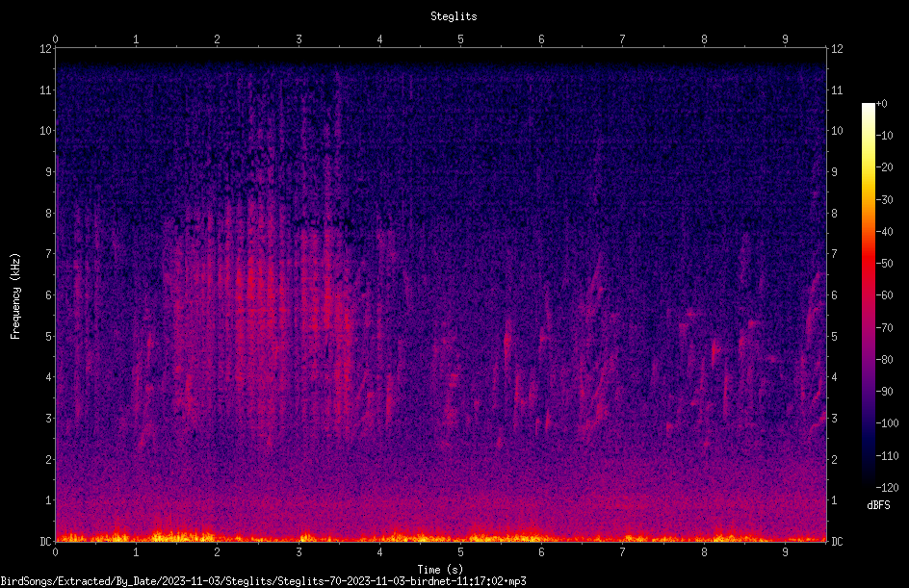The image size is (909, 588).
Task: Select the 9 second marker on top axis
Action: pos(785,39)
